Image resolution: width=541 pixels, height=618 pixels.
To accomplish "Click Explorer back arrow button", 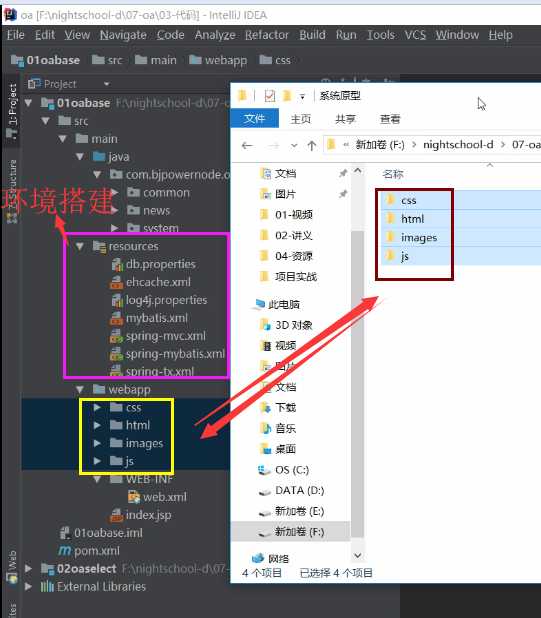I will pos(247,146).
